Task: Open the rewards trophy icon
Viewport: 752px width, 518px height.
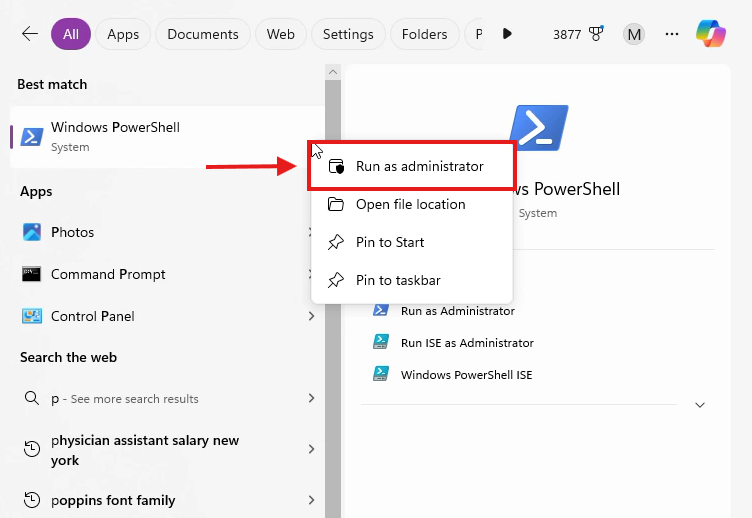Action: click(596, 34)
